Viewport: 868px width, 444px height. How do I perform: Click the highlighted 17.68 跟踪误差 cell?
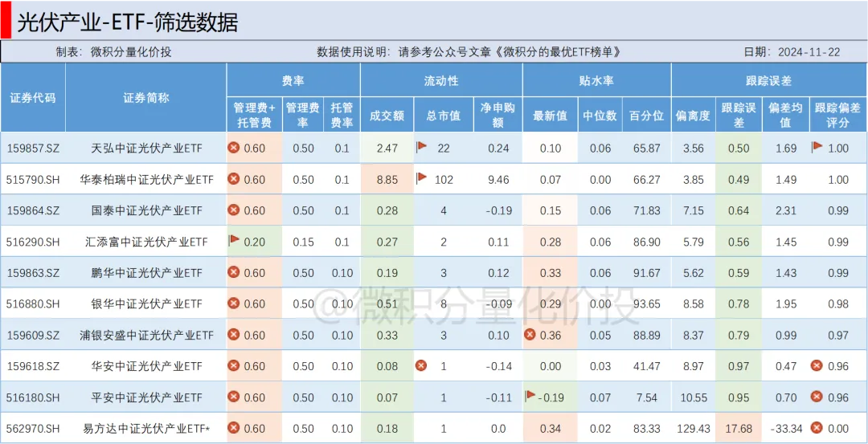tap(739, 429)
